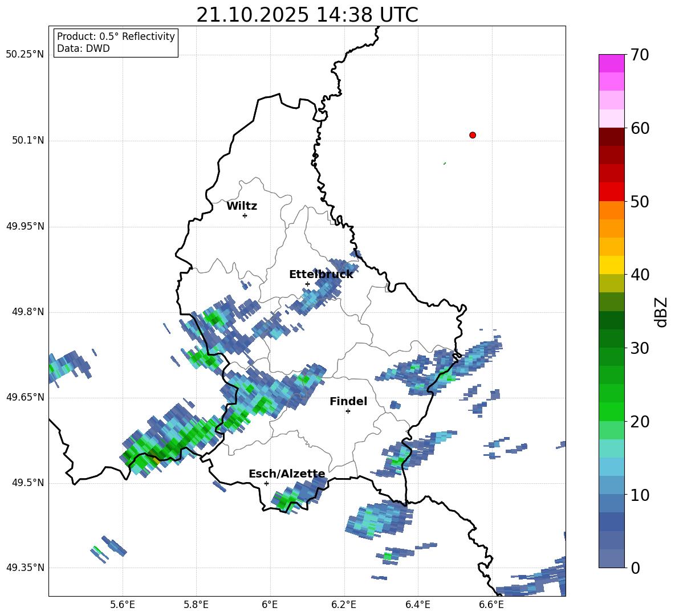Screen dimensions: 675x616
Task: Pick the bright green band above 20
Action: coord(611,411)
